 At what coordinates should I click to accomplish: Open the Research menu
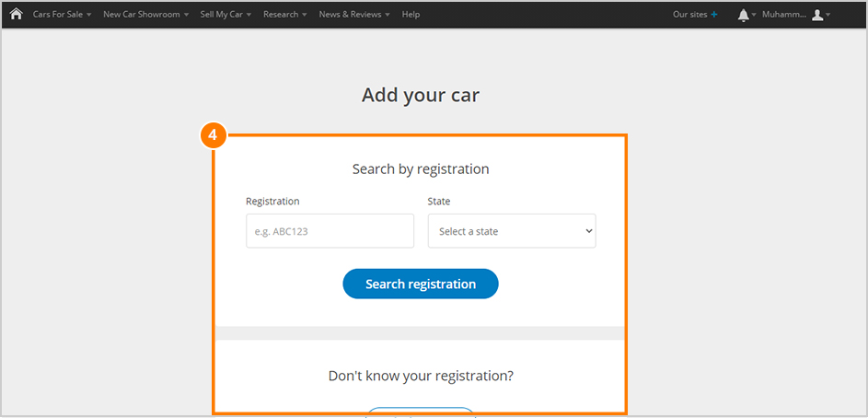285,15
